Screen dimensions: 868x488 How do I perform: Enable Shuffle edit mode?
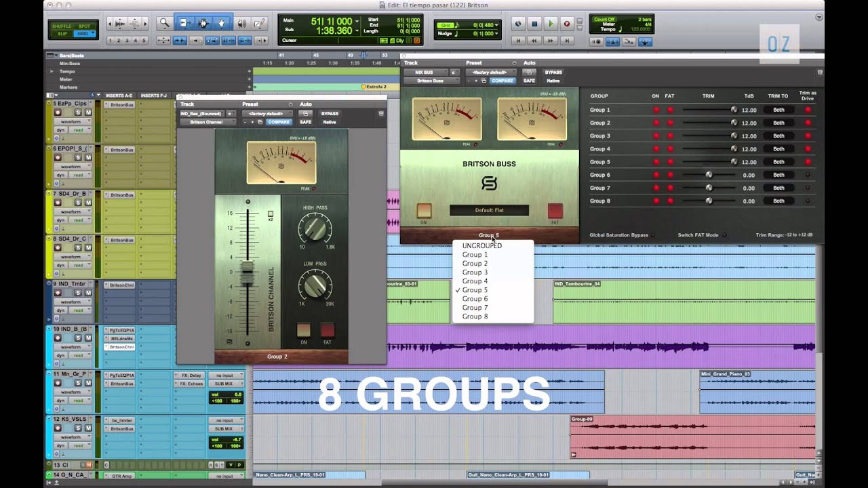pyautogui.click(x=62, y=26)
